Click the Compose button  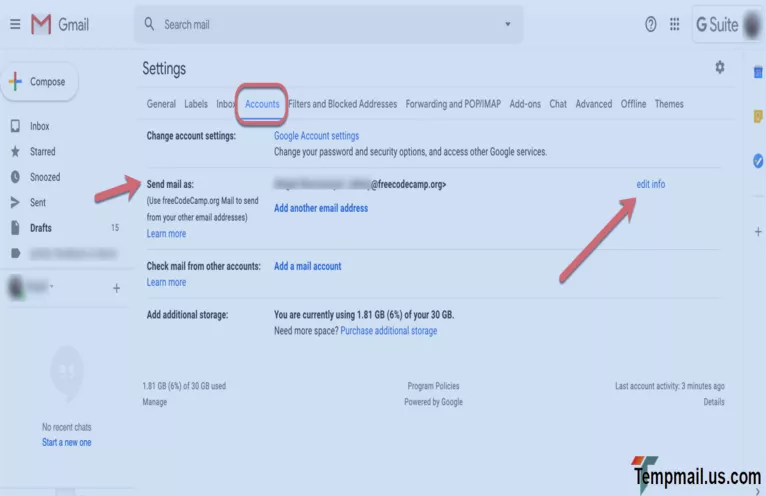point(37,82)
